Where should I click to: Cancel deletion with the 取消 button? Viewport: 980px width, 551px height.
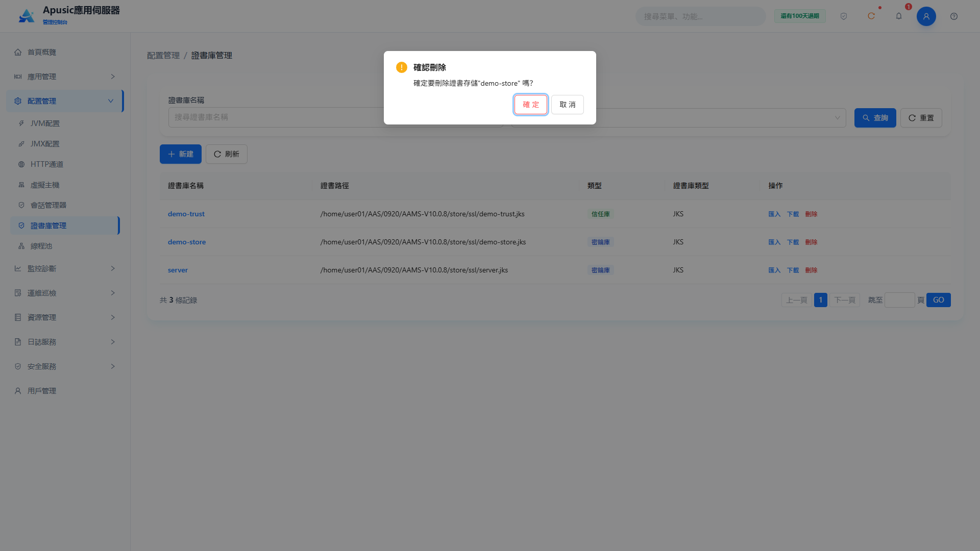pos(567,105)
